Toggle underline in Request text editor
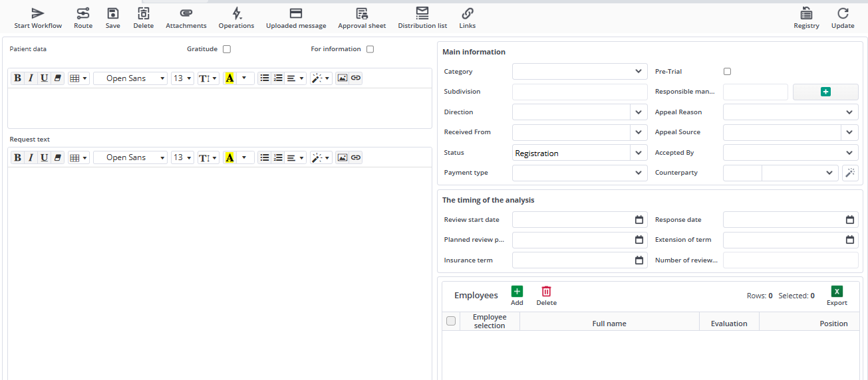868x380 pixels. [44, 157]
